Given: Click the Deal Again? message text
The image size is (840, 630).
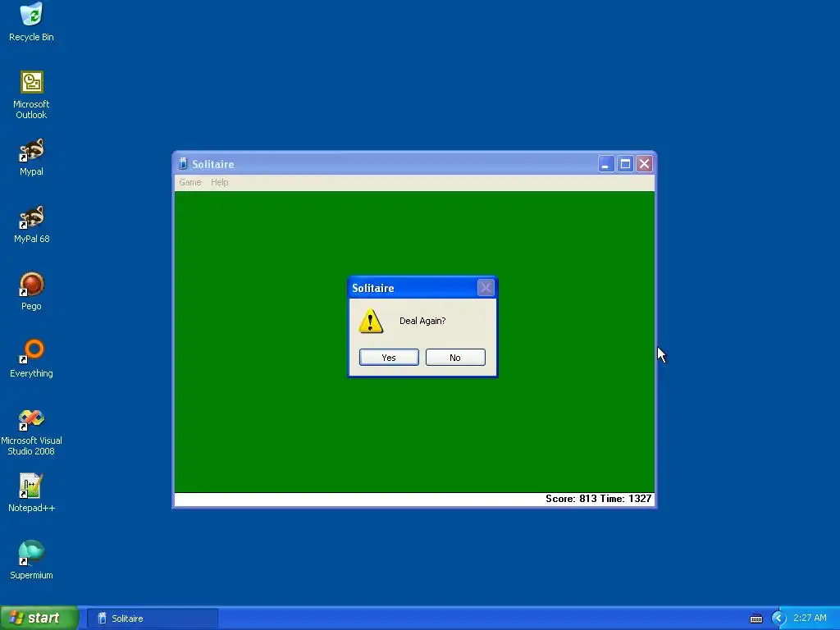Looking at the screenshot, I should 422,321.
